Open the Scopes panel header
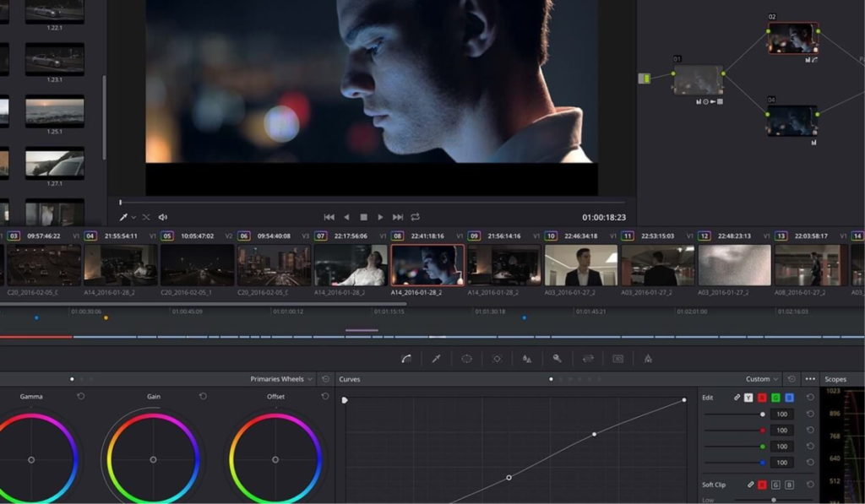 [x=835, y=379]
